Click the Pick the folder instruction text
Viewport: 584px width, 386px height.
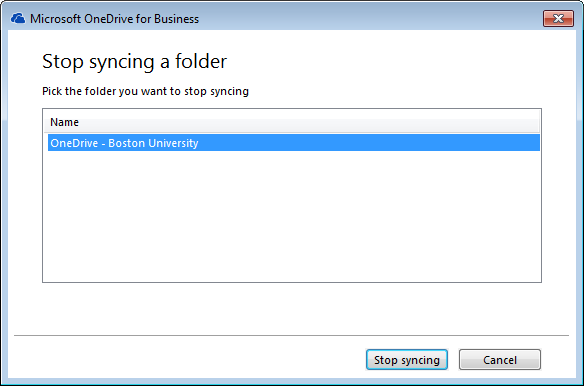click(145, 91)
